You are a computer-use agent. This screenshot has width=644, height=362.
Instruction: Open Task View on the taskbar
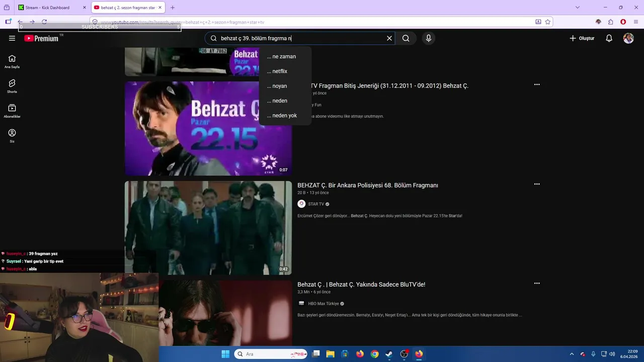point(316,354)
